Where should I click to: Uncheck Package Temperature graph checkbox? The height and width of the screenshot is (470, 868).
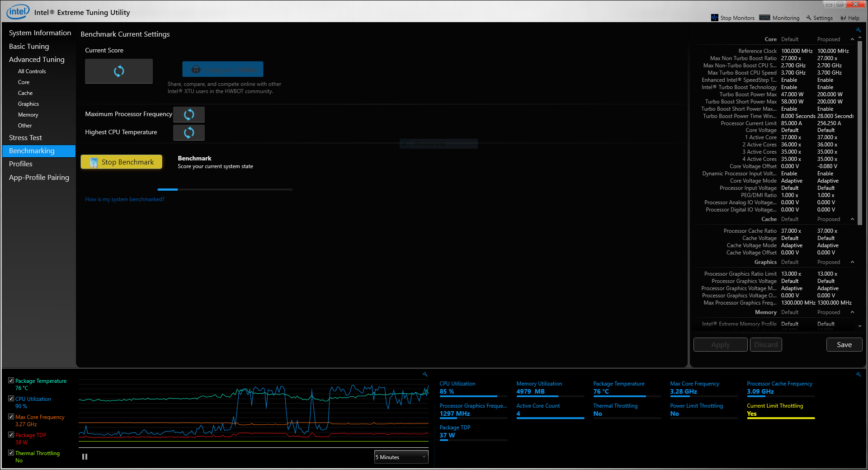[x=11, y=381]
